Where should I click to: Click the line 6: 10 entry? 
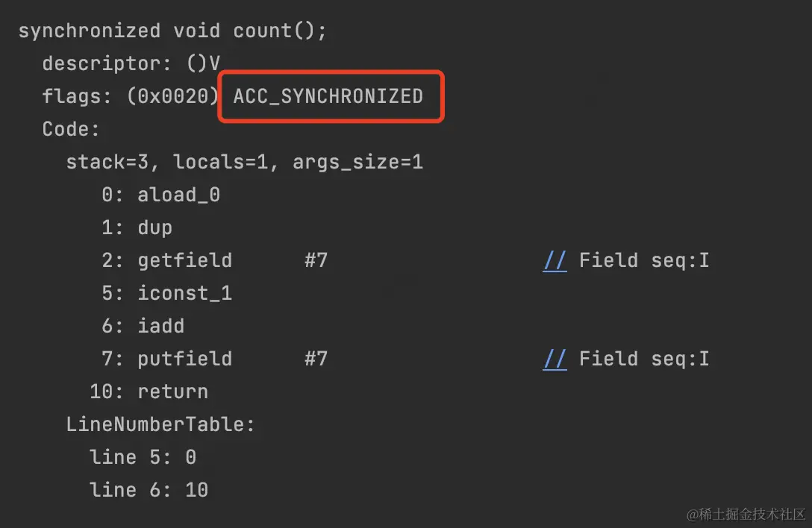[x=149, y=490]
